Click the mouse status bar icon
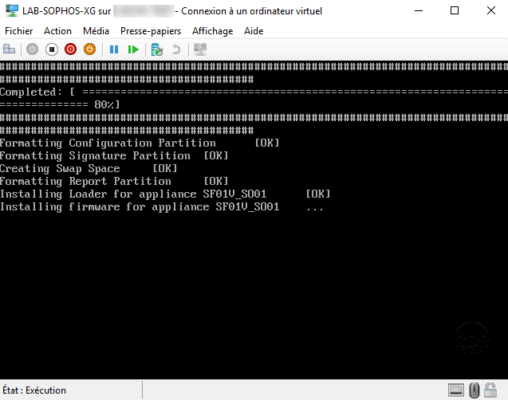508x400 pixels. click(x=474, y=390)
